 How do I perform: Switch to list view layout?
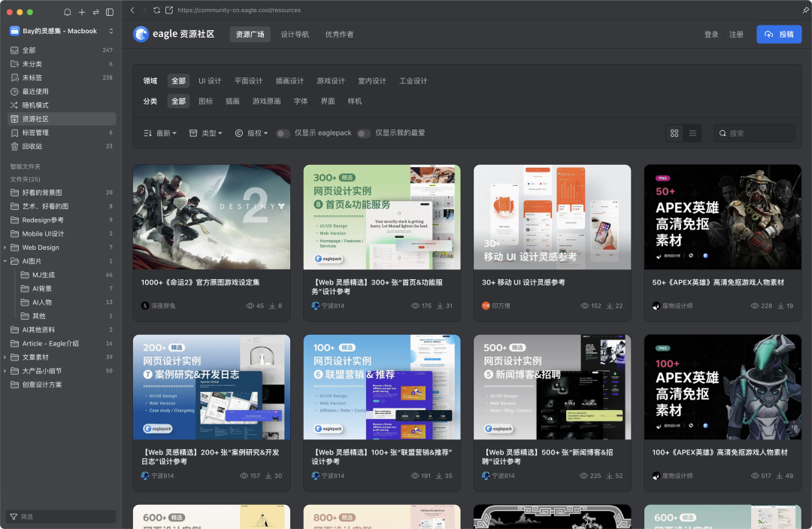(x=692, y=133)
